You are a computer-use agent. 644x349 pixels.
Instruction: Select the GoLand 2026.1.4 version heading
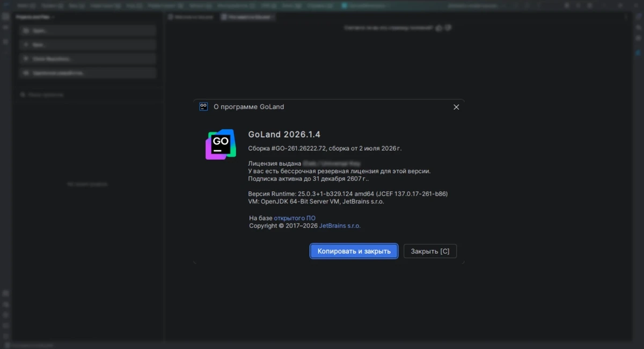(x=284, y=134)
